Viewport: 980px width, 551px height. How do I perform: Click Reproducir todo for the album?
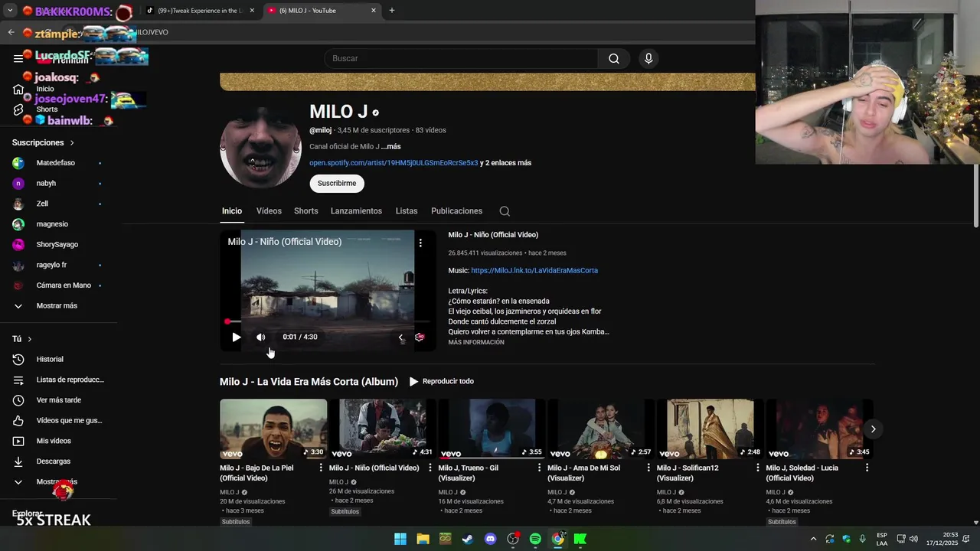tap(442, 381)
